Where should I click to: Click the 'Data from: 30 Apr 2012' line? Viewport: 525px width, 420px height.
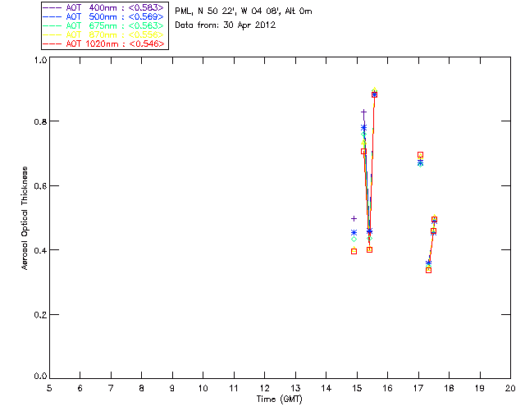[226, 25]
